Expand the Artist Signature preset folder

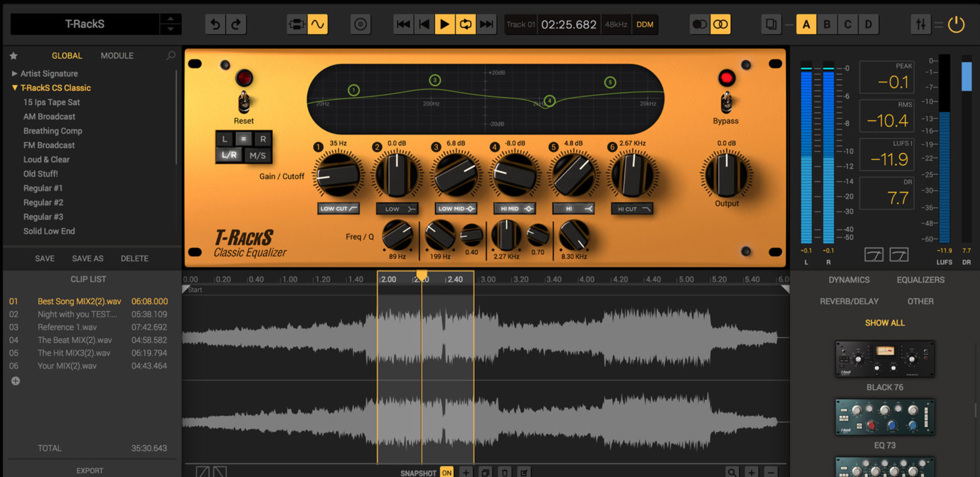tap(14, 73)
